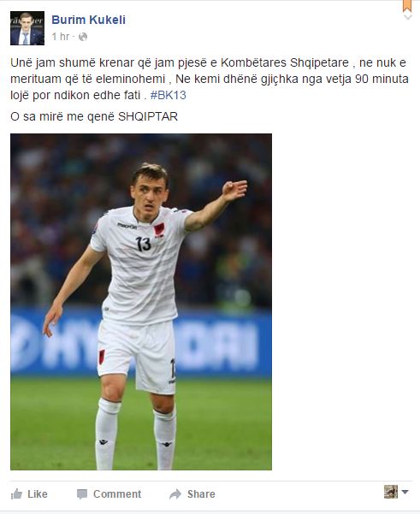Open the Burim Kukeli name link
This screenshot has width=420, height=514.
tap(88, 20)
